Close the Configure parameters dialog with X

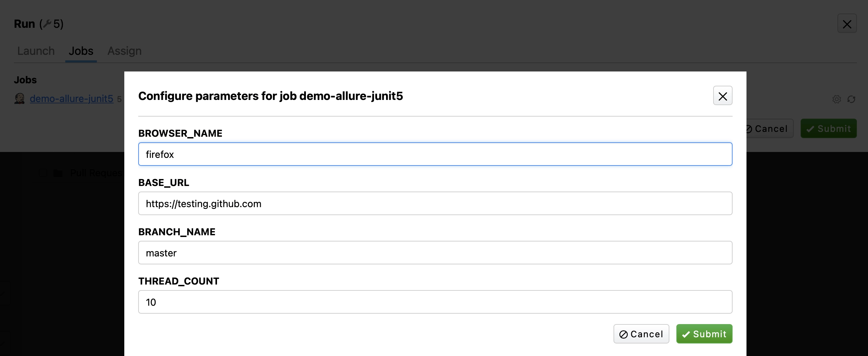723,96
